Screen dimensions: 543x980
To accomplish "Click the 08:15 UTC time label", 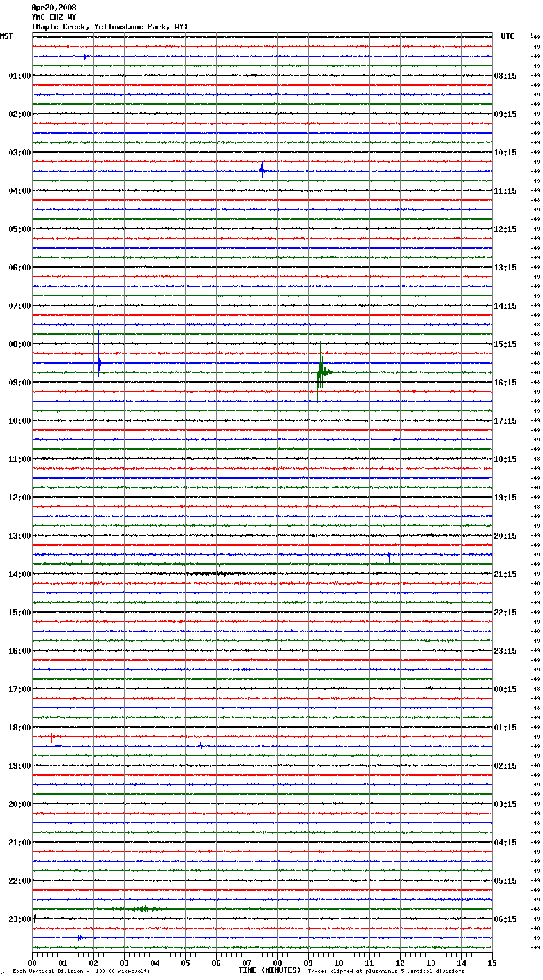I will tap(505, 76).
